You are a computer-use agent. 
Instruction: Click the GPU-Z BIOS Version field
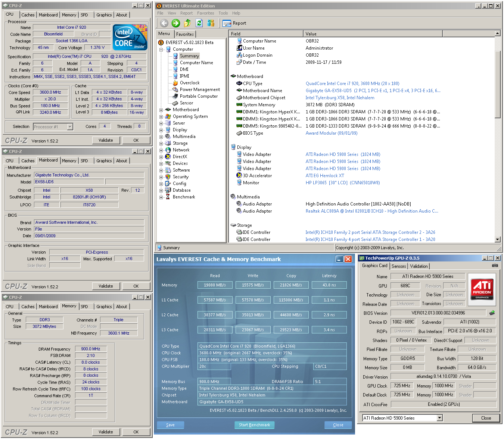click(x=438, y=313)
